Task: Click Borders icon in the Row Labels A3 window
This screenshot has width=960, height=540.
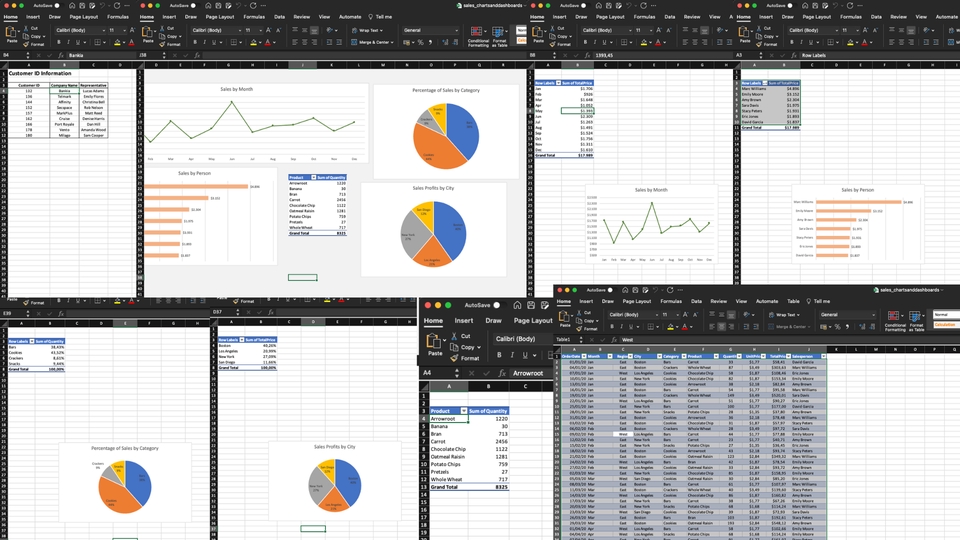Action: click(x=831, y=42)
